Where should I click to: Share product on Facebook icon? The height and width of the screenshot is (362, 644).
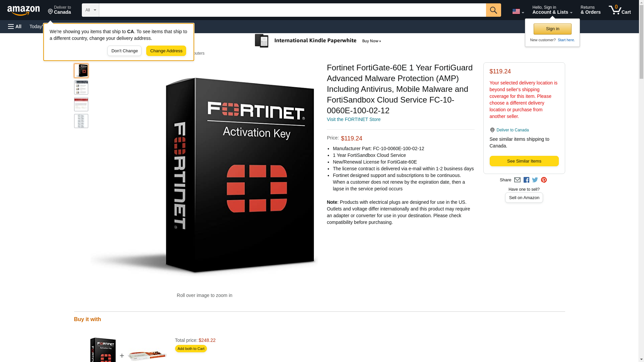pos(526,180)
